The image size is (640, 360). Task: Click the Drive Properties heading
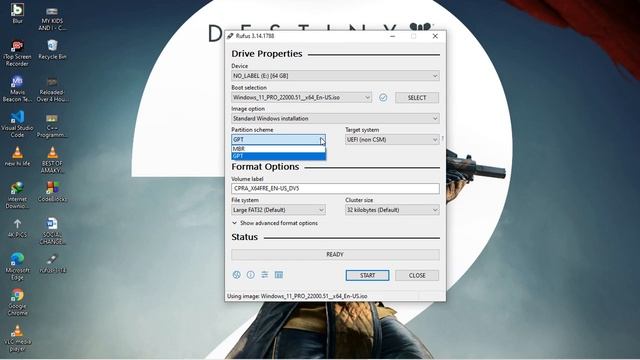267,54
